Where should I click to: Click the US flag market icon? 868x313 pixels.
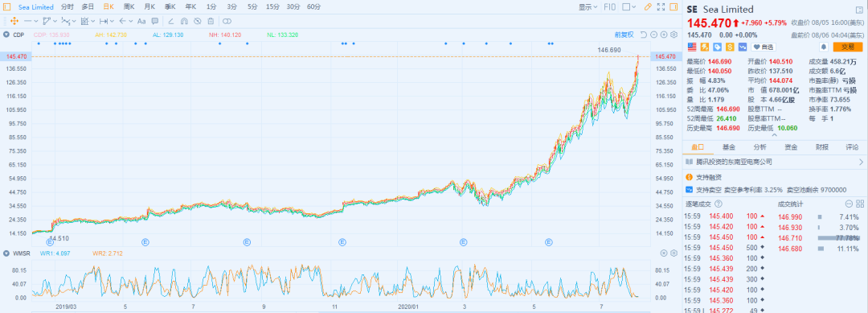pyautogui.click(x=692, y=47)
